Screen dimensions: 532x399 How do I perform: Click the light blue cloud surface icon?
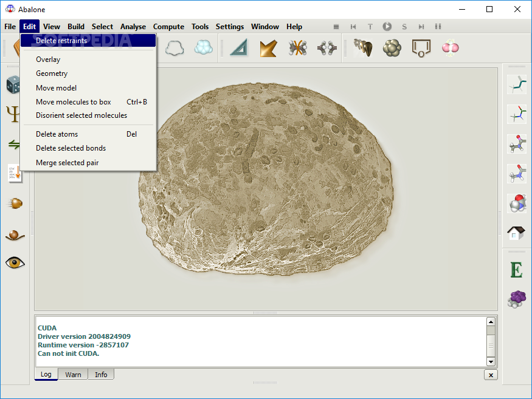click(x=204, y=47)
